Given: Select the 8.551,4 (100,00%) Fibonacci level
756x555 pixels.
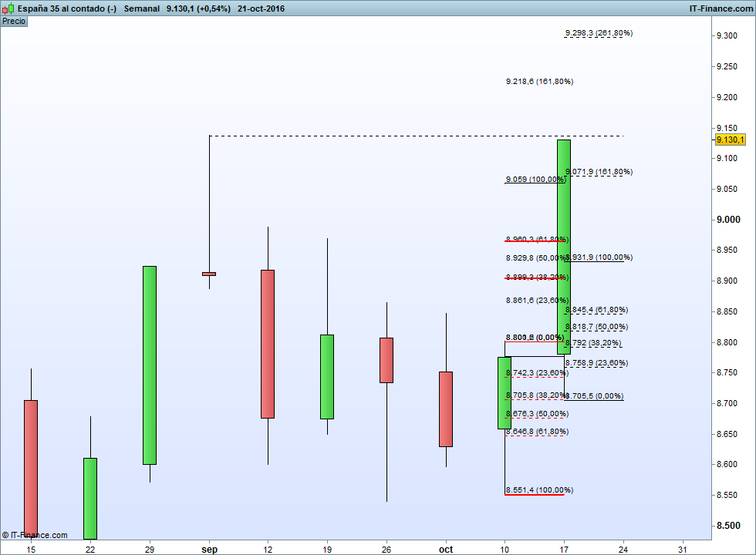Looking at the screenshot, I should click(x=539, y=490).
